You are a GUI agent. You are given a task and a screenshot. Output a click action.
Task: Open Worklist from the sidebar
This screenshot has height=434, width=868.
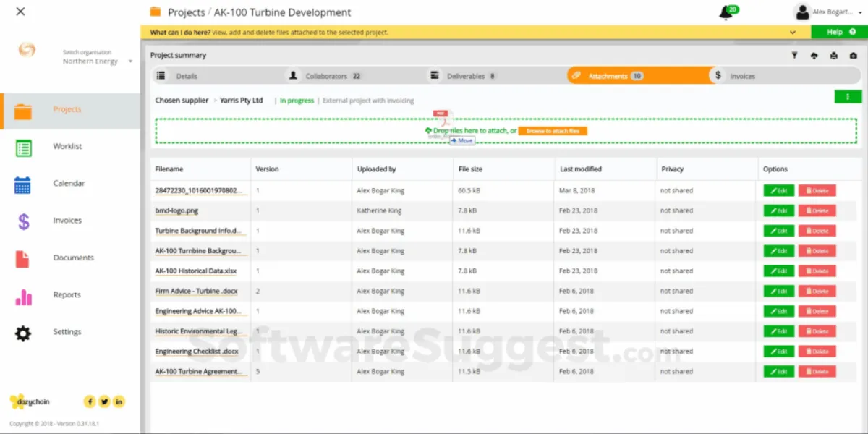(x=67, y=147)
